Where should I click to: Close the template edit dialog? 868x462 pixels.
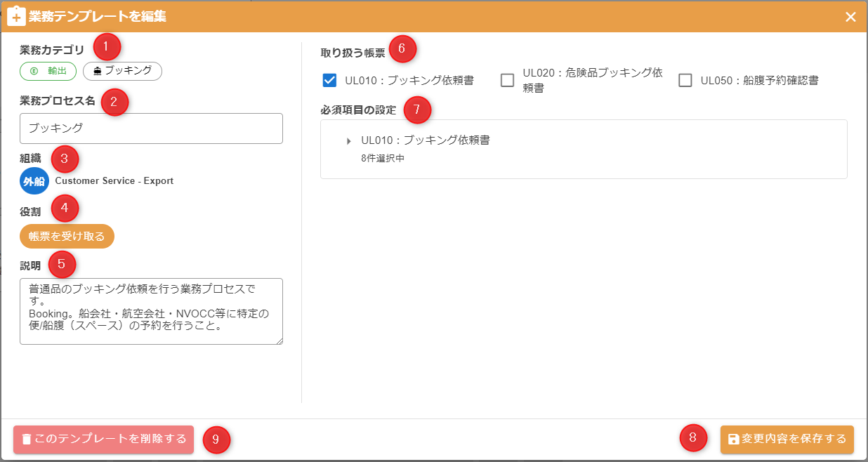click(x=850, y=17)
